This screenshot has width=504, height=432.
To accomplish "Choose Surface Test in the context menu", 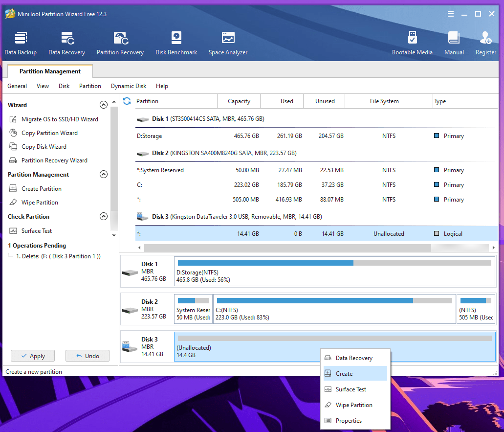I will (x=355, y=389).
